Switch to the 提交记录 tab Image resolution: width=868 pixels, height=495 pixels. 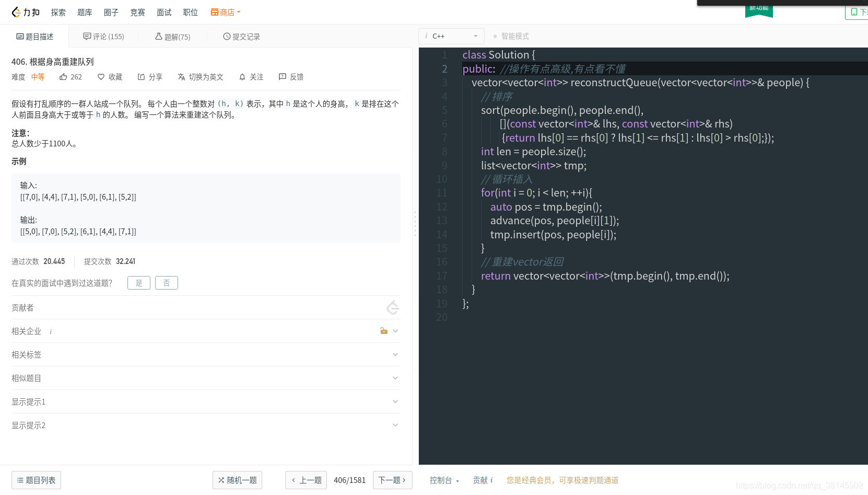241,37
